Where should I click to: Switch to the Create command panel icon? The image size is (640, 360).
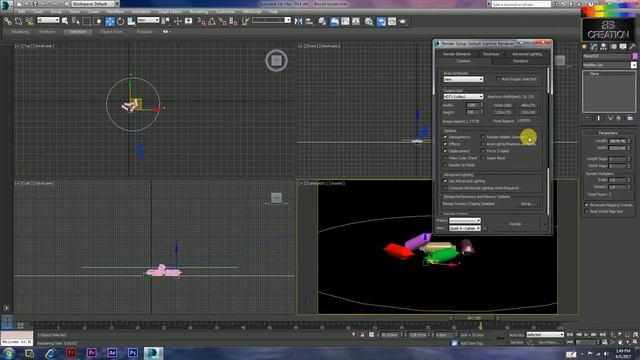(x=585, y=47)
